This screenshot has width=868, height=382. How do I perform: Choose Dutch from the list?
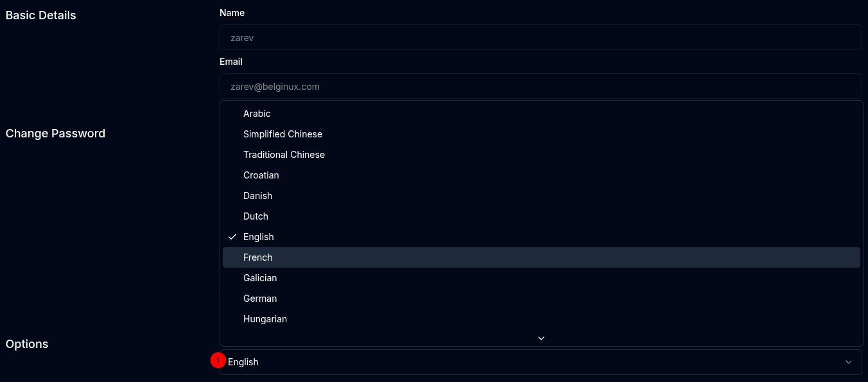tap(541, 216)
